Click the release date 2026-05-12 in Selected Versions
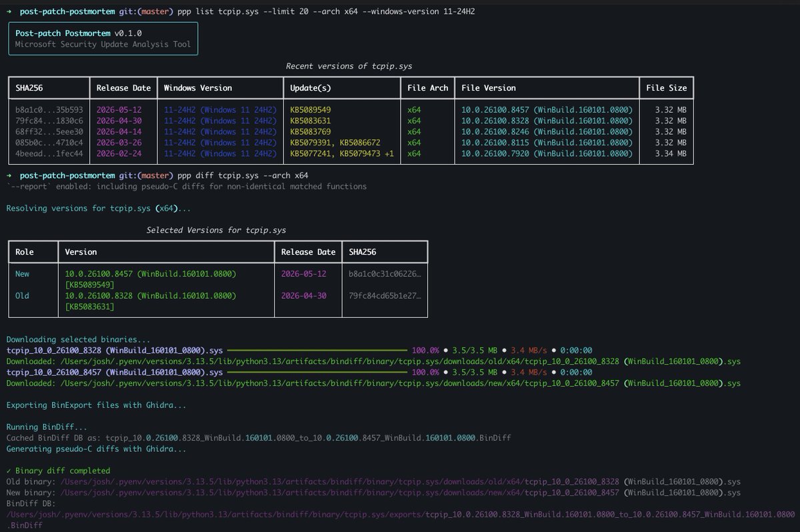The image size is (800, 532). (x=304, y=274)
